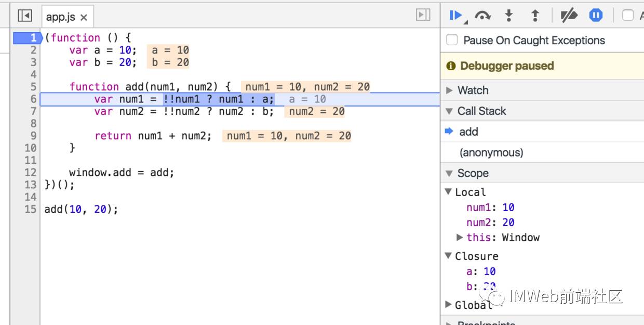Collapse the Local scope group

449,192
